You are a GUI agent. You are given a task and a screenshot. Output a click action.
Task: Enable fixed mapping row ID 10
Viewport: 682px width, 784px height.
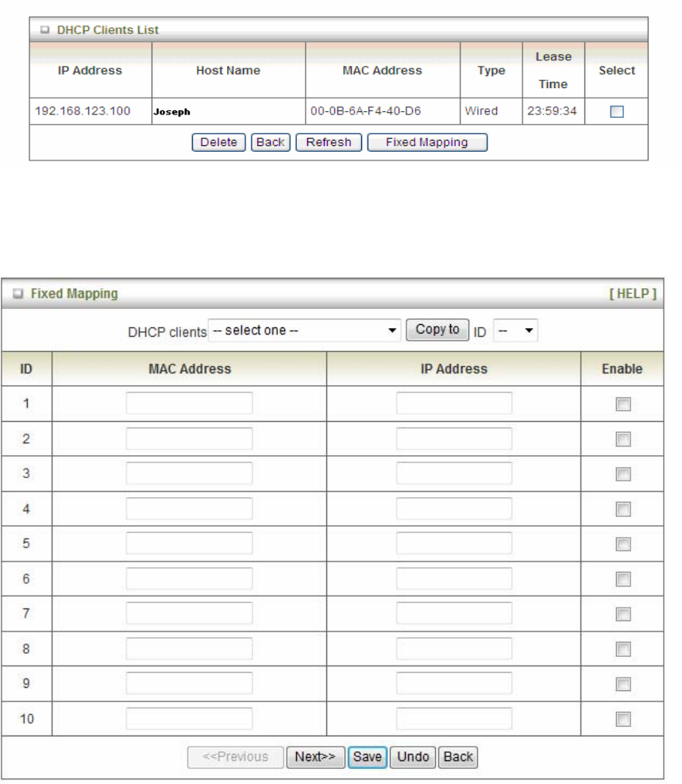[x=622, y=719]
